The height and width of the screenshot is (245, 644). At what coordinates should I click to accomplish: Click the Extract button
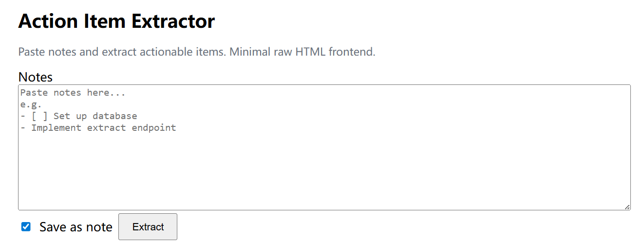point(148,227)
